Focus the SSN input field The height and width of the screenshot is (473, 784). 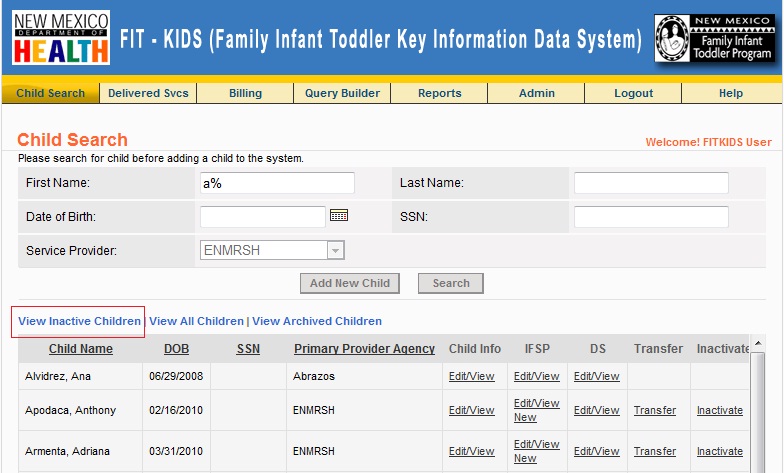[x=651, y=216]
